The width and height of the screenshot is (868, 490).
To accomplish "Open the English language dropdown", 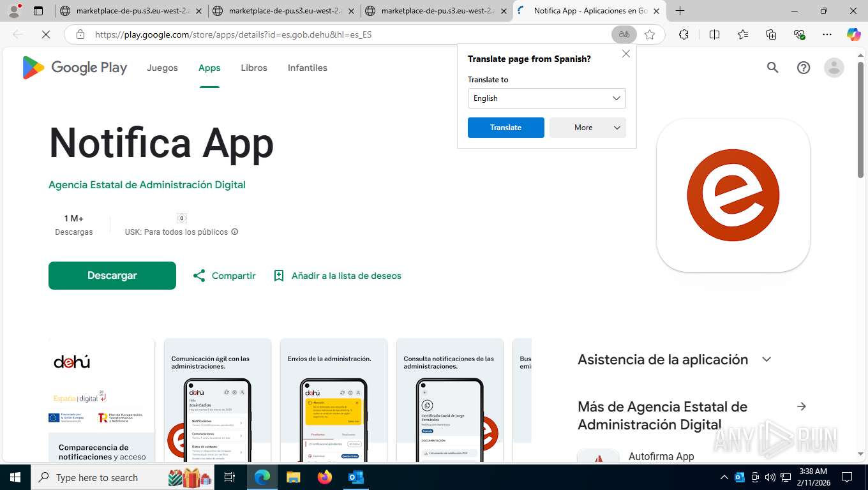I will click(x=547, y=98).
